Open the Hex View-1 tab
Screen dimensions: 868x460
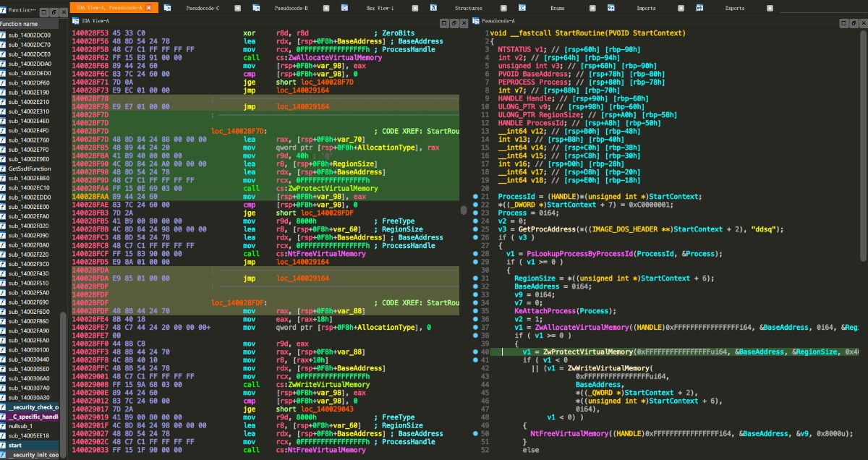coord(380,7)
